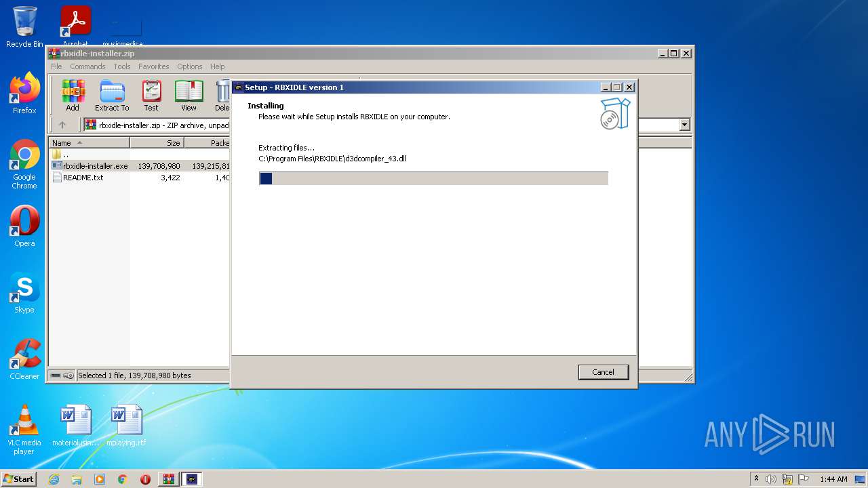Open the Tools menu in WinRAR
This screenshot has width=868, height=488.
pyautogui.click(x=122, y=66)
